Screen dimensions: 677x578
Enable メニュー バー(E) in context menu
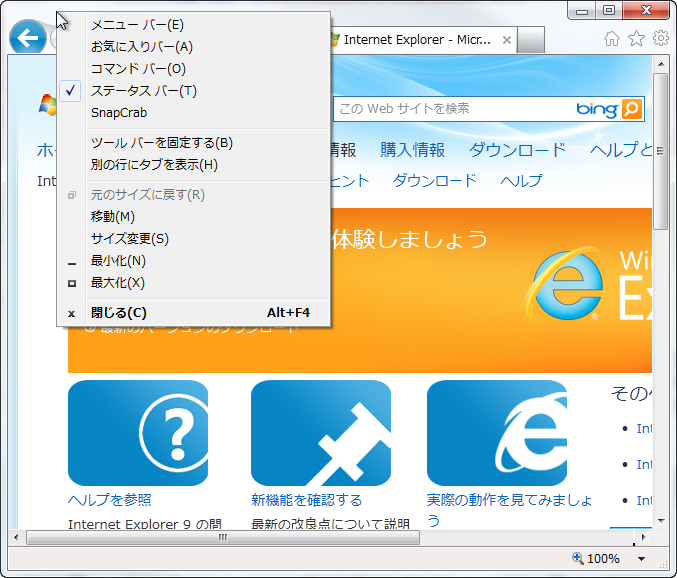point(137,25)
